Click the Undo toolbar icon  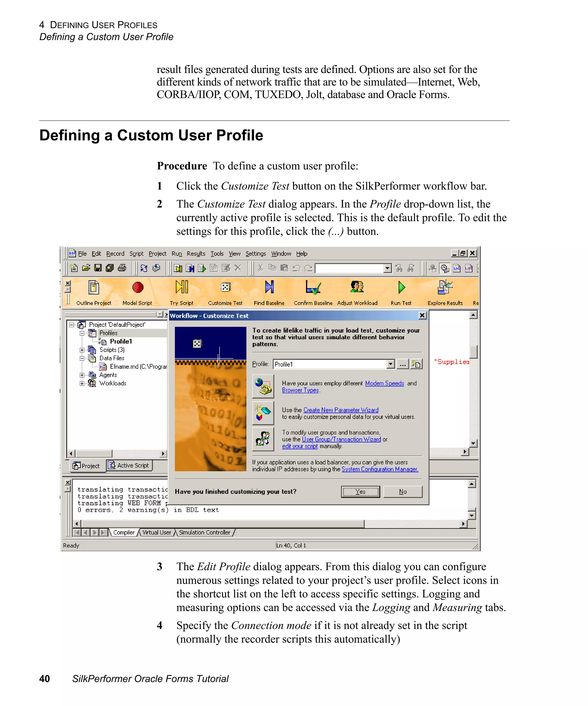tap(296, 268)
